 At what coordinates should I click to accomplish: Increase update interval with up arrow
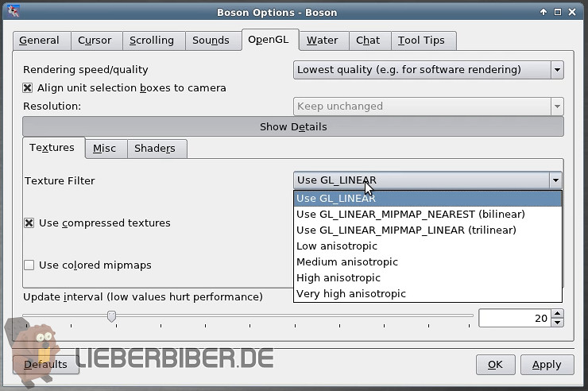point(558,314)
